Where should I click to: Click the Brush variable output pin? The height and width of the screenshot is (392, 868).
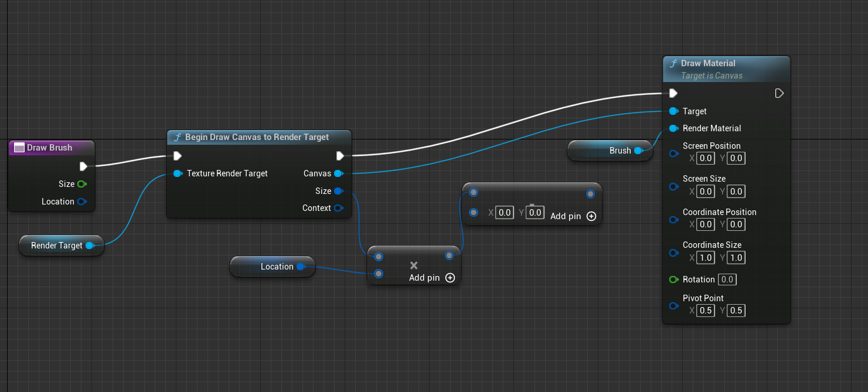pos(638,151)
